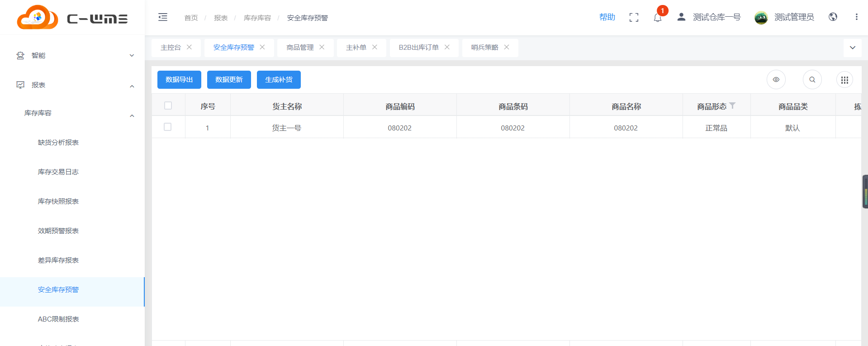868x346 pixels.
Task: Click the warehouse user person icon
Action: [x=681, y=17]
